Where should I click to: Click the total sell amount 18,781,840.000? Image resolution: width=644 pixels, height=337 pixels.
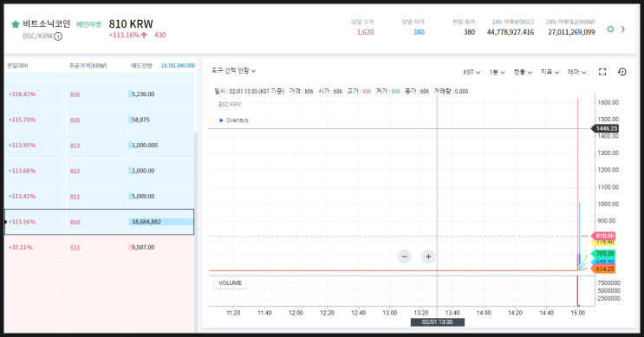click(178, 66)
